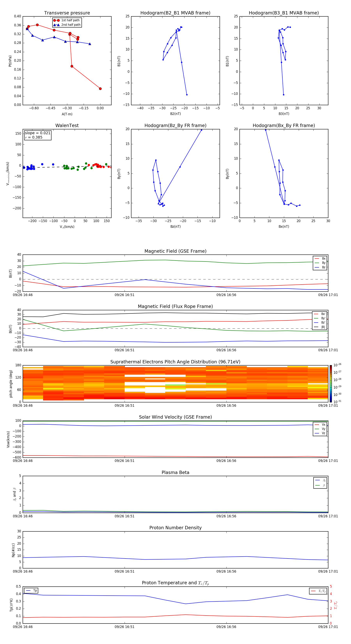The width and height of the screenshot is (351, 644).
Task: Click the 'Proton Number Density' title
Action: click(175, 528)
